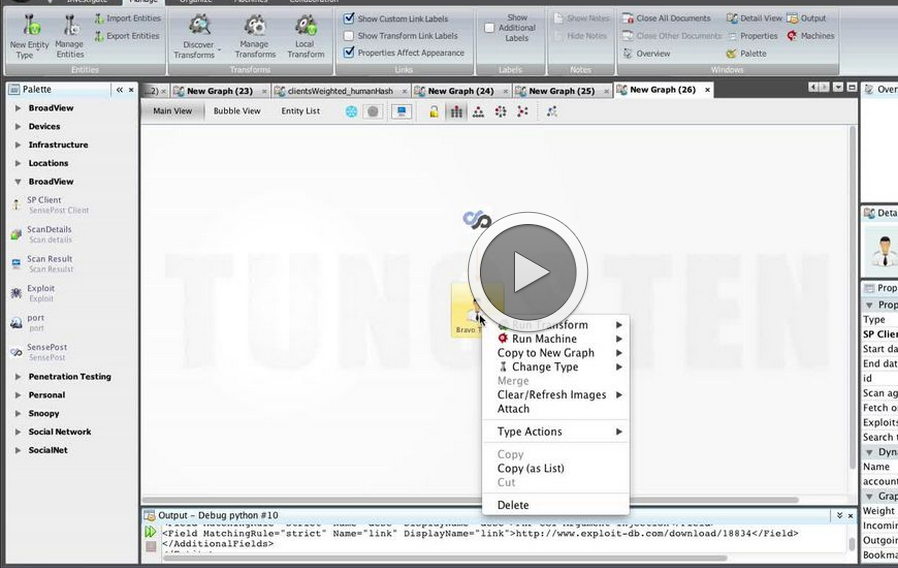Open Manage Entities in the ribbon
898x568 pixels.
69,26
